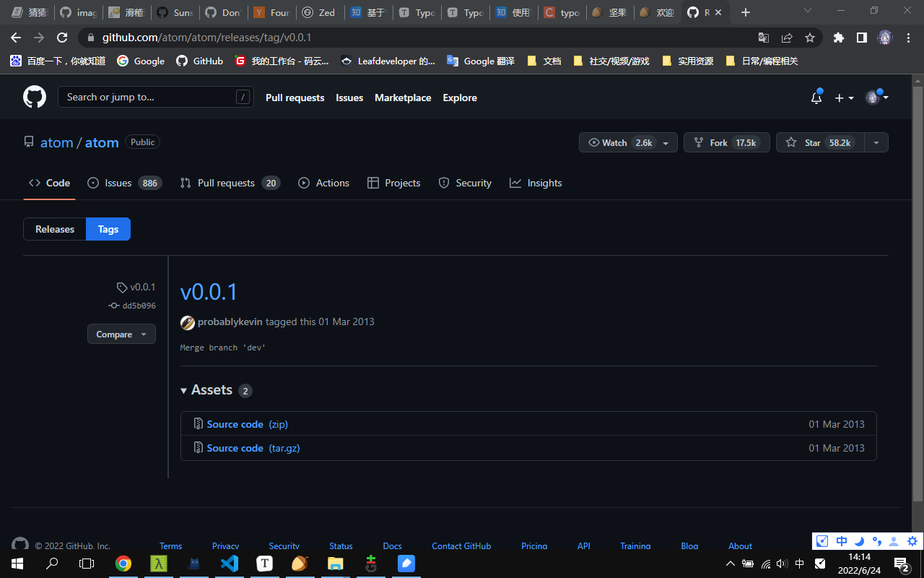The height and width of the screenshot is (578, 924).
Task: Click the address bar URL
Action: tap(206, 38)
